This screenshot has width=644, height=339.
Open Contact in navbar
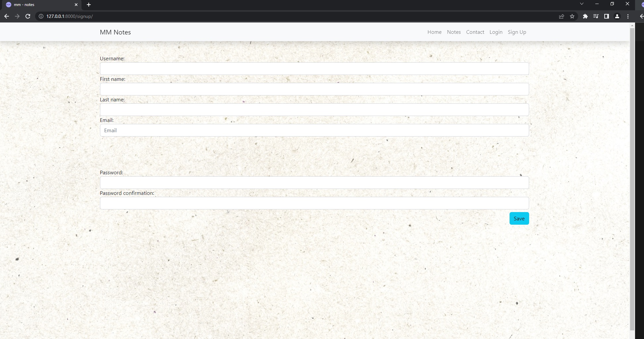[x=475, y=32]
